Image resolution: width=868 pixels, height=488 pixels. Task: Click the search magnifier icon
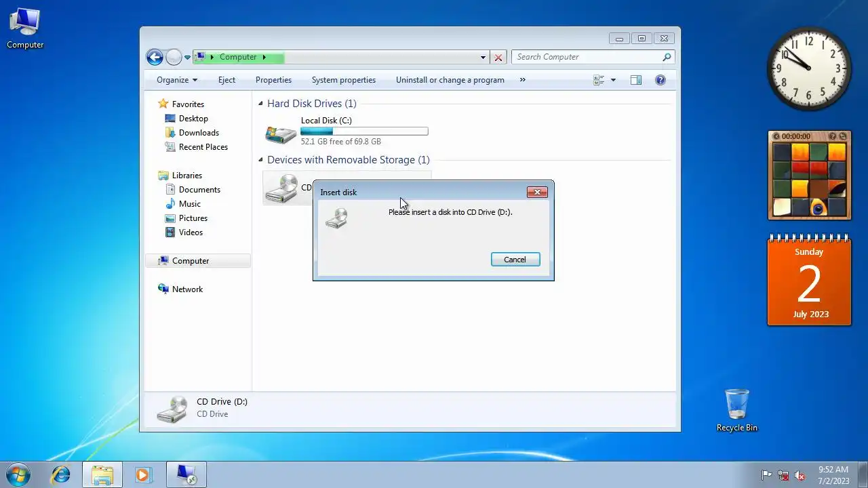[667, 57]
